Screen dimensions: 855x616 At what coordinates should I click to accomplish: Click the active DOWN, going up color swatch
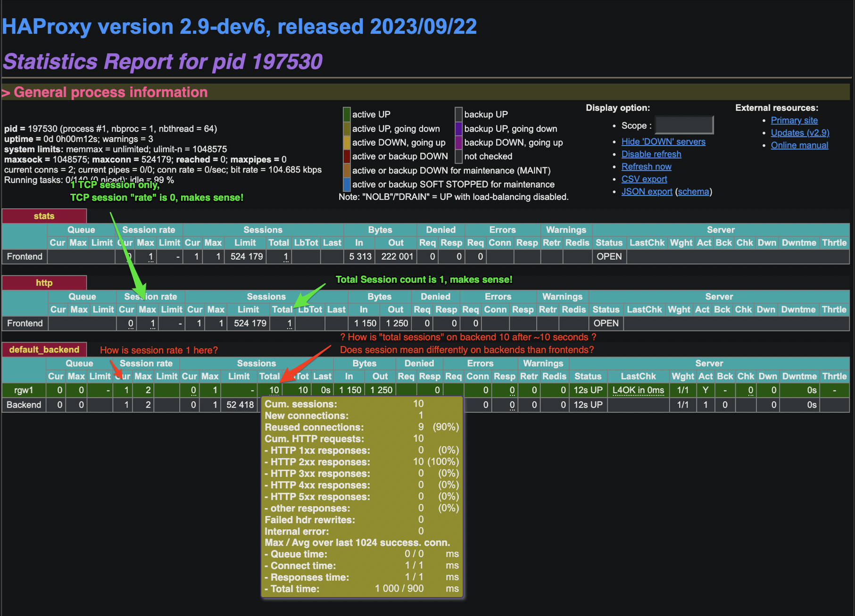pyautogui.click(x=347, y=142)
